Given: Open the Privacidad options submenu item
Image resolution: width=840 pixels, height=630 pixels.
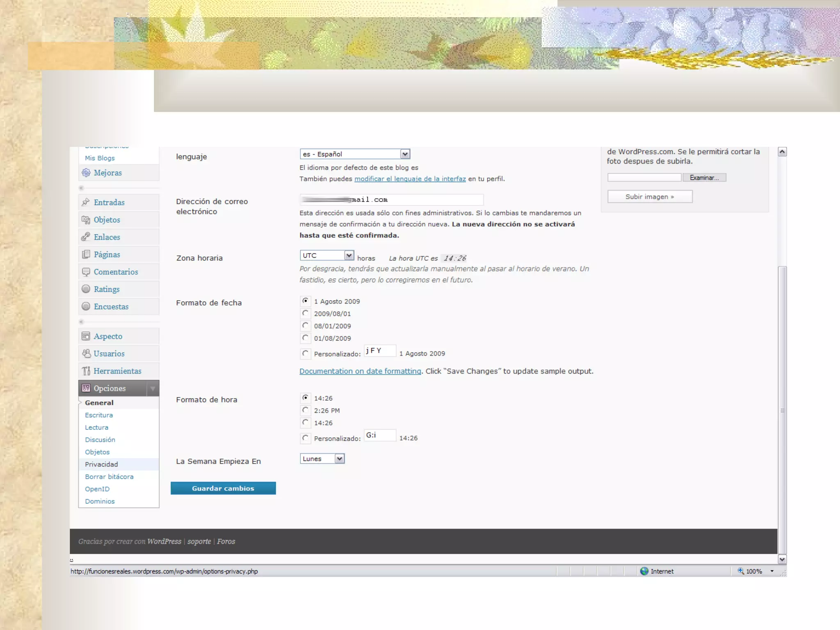Looking at the screenshot, I should 101,464.
